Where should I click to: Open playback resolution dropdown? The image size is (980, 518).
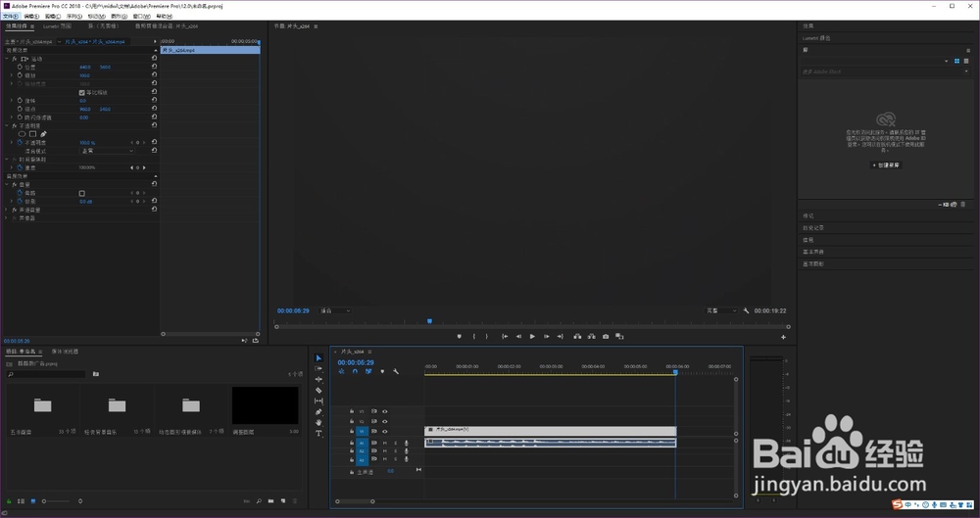722,310
